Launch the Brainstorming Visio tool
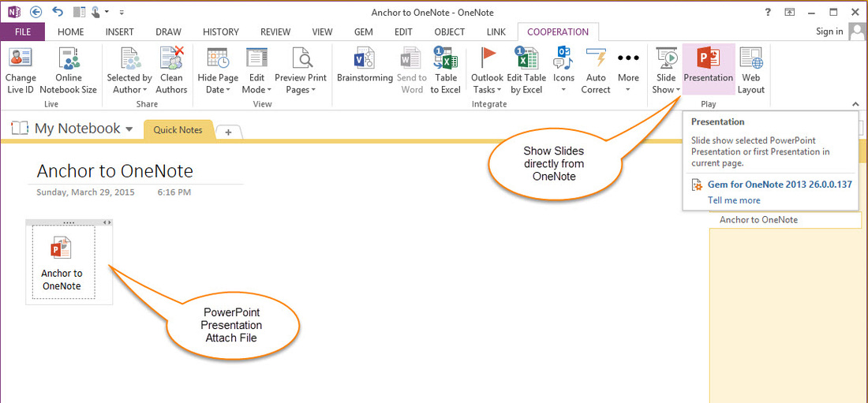The width and height of the screenshot is (868, 403). (x=365, y=65)
